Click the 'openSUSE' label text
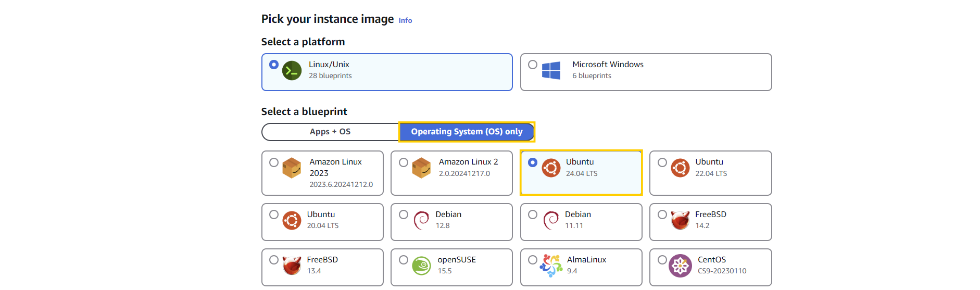The height and width of the screenshot is (290, 980). pos(457,259)
